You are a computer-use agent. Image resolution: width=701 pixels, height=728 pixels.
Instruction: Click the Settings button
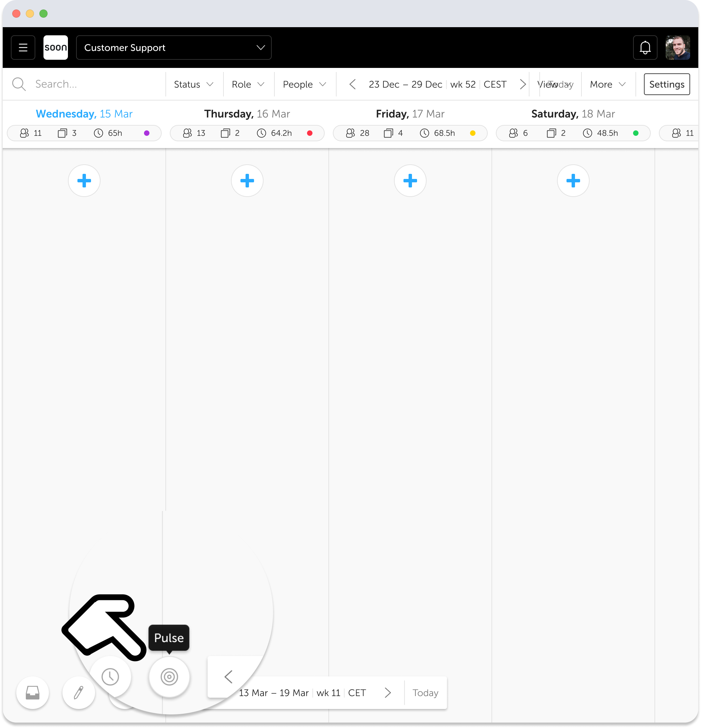(666, 84)
